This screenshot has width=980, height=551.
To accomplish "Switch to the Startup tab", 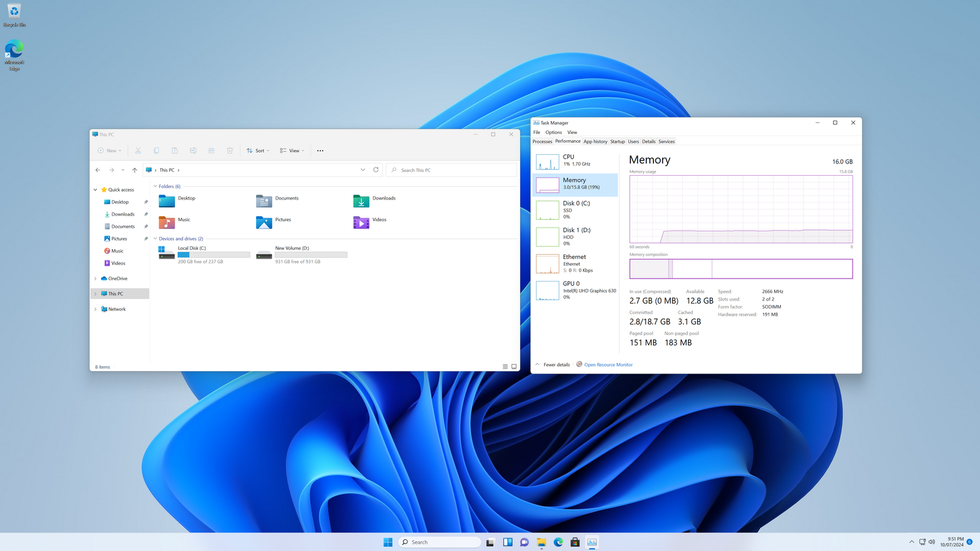I will (617, 141).
